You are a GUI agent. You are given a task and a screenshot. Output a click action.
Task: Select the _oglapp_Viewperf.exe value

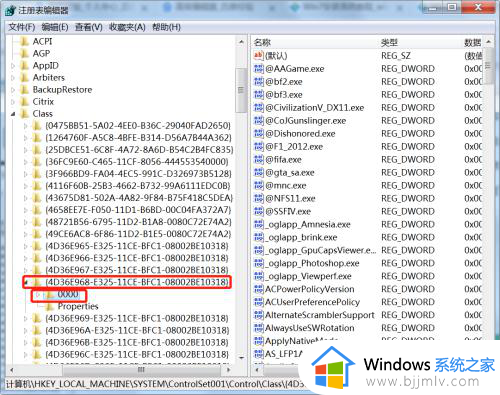[308, 276]
